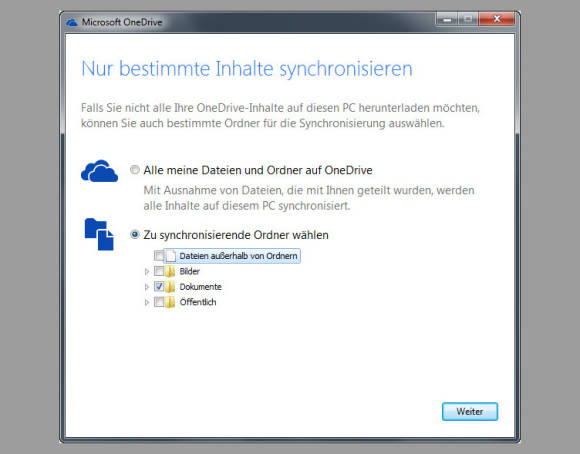Click the blank document icon beside Dateien außerhalb
Screen dimensions: 580x454
[x=171, y=256]
